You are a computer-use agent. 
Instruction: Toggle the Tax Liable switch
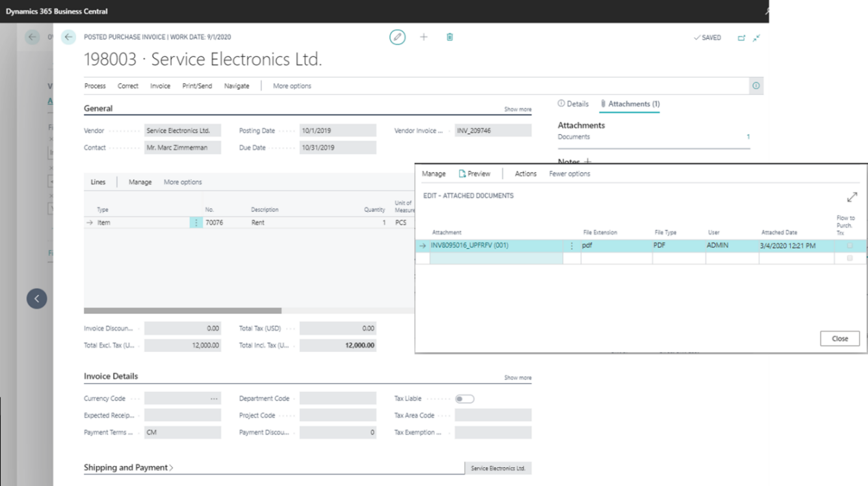pyautogui.click(x=464, y=399)
